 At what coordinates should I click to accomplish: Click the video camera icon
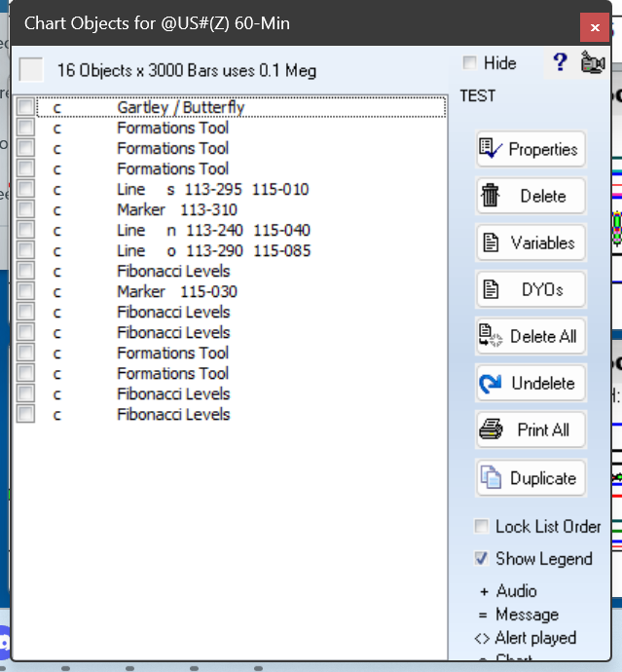point(591,62)
